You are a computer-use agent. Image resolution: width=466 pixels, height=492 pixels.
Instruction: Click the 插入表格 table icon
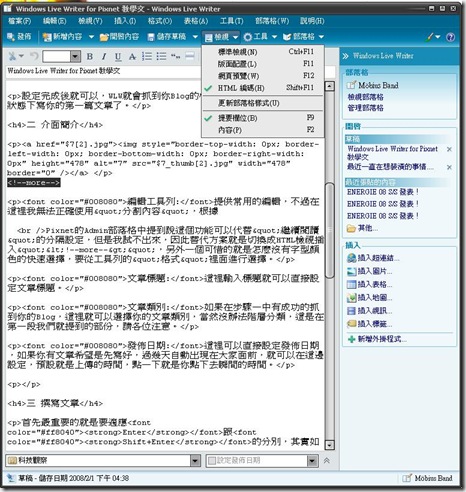click(x=351, y=284)
